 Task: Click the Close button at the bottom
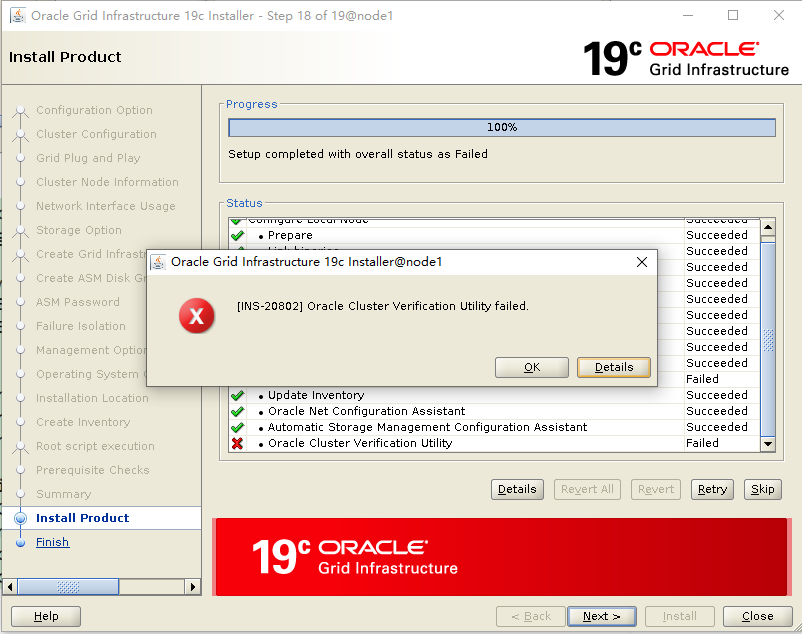pos(758,616)
